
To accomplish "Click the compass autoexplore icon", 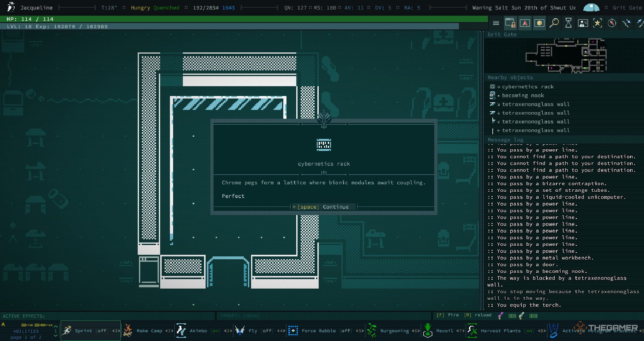I will point(612,23).
